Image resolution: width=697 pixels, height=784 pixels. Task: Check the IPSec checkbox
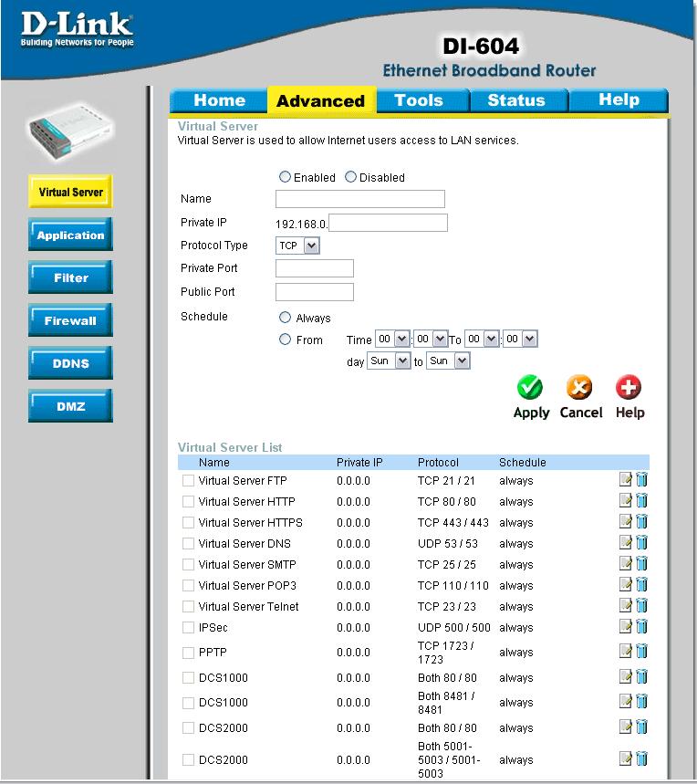(x=188, y=628)
